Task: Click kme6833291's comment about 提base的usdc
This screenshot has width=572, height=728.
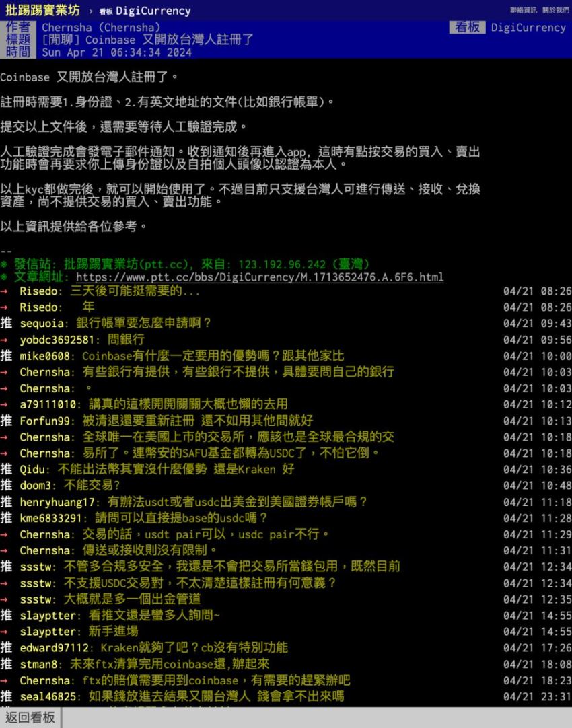Action: pos(182,518)
